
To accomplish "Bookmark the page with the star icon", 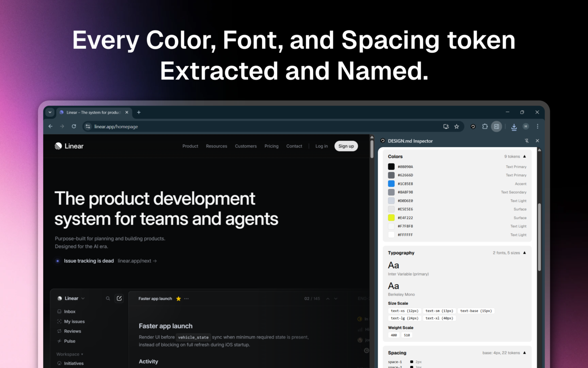I will (x=456, y=126).
